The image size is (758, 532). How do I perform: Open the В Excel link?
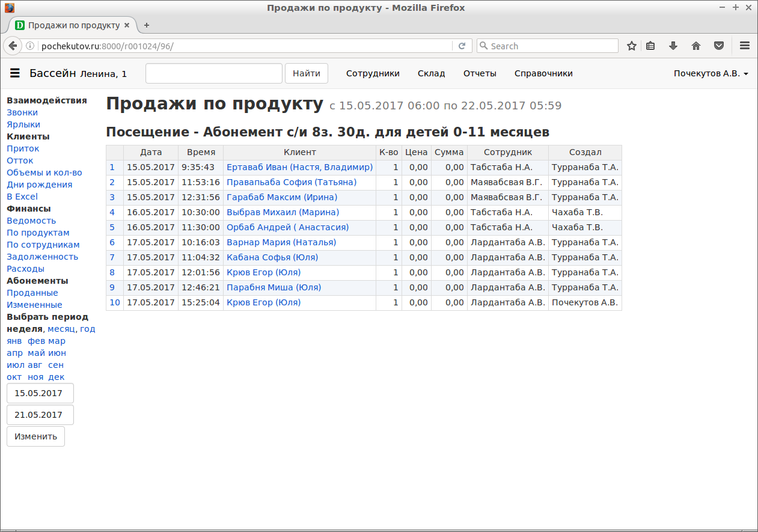22,197
